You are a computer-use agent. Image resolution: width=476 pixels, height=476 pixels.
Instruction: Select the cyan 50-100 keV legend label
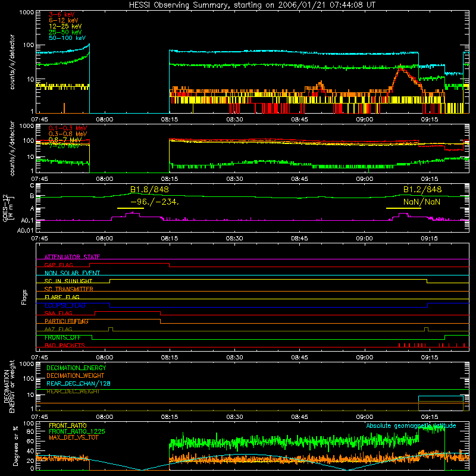(x=67, y=38)
